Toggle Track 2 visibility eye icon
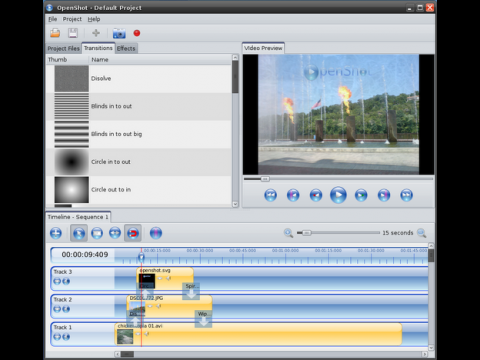 (57, 309)
